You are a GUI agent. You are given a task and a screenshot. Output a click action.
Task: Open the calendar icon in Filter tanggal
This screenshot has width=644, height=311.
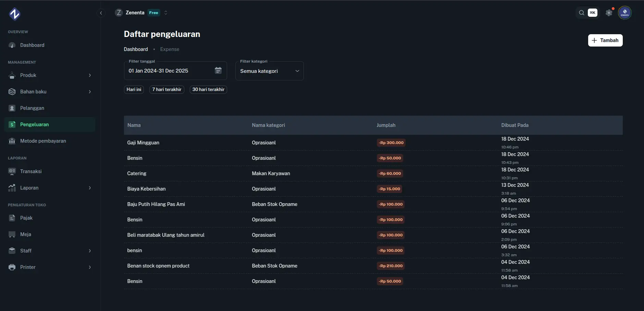pyautogui.click(x=218, y=70)
